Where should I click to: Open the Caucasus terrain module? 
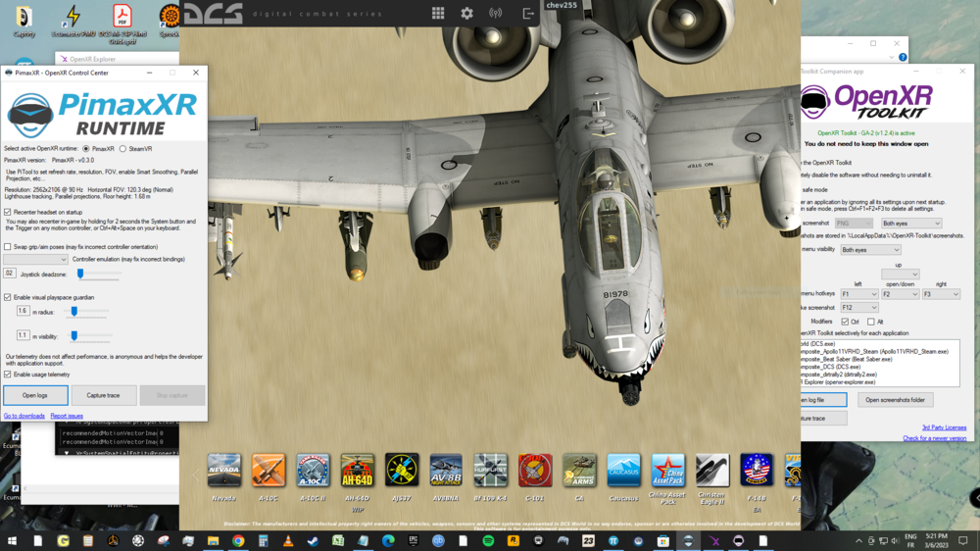[623, 471]
